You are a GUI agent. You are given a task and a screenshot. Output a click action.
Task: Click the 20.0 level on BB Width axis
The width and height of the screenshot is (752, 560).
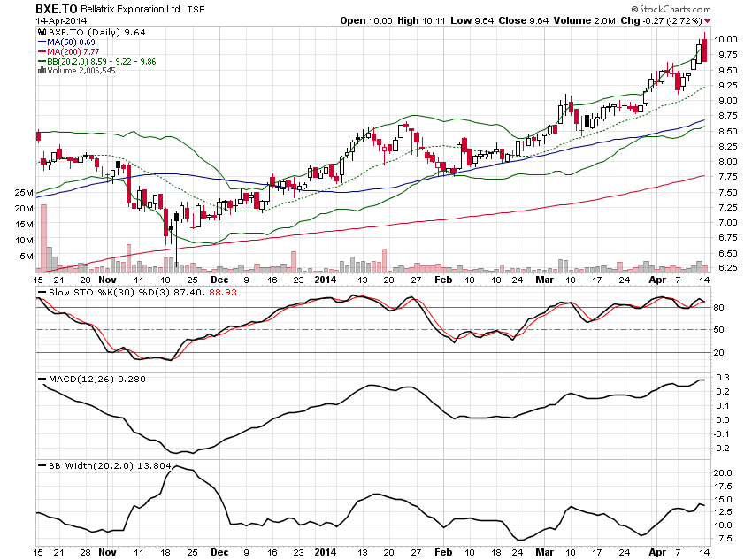[723, 473]
